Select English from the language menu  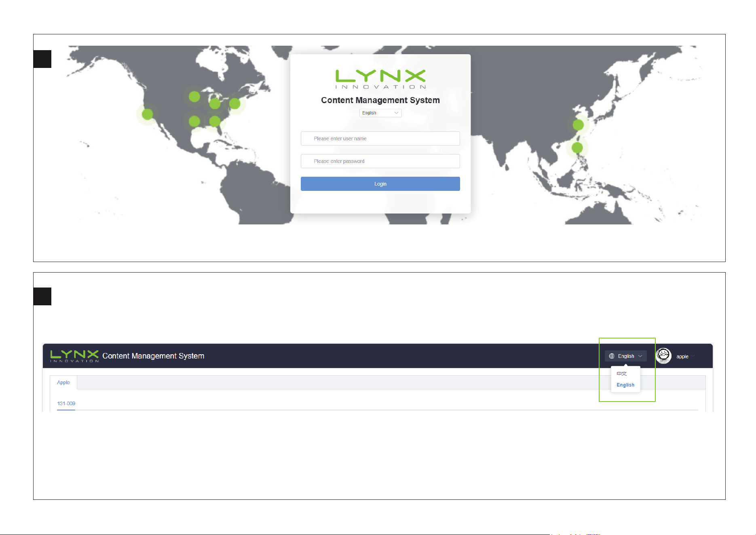pyautogui.click(x=625, y=385)
